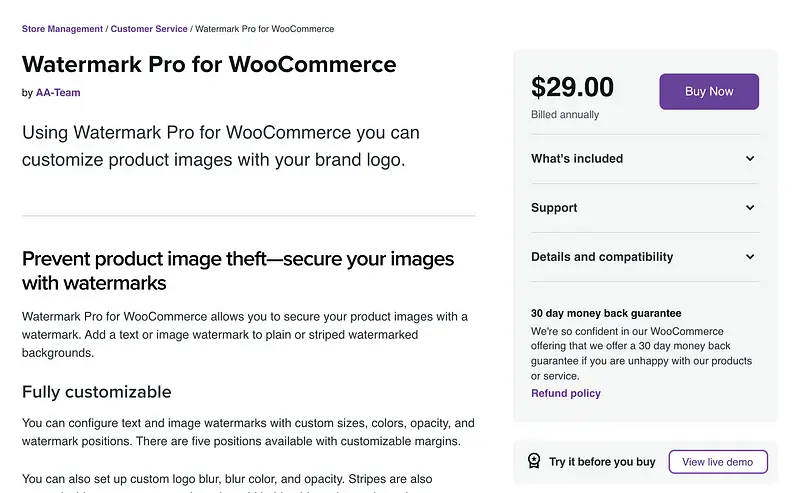Click the $29.00 price text

pyautogui.click(x=572, y=88)
